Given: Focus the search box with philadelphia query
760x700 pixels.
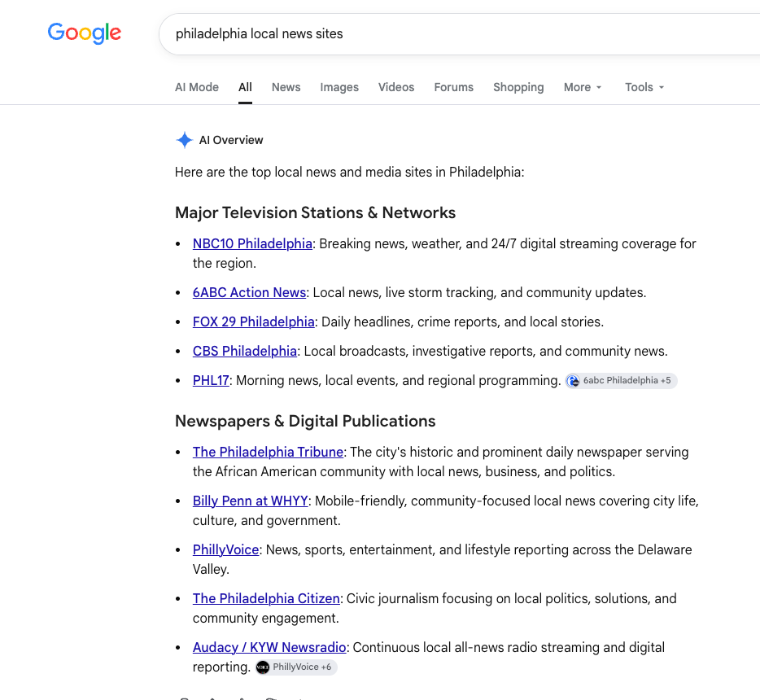Looking at the screenshot, I should tap(459, 34).
